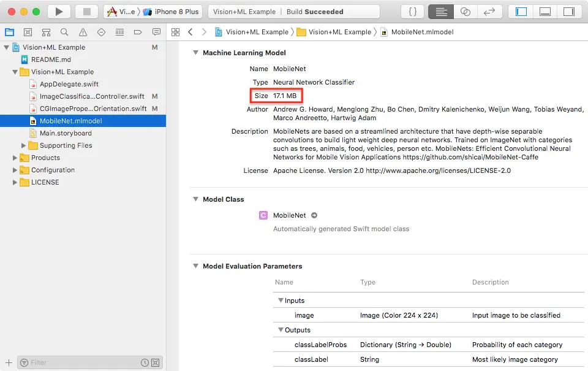
Task: Collapse the Vision+ML Example folder group
Action: (15, 72)
